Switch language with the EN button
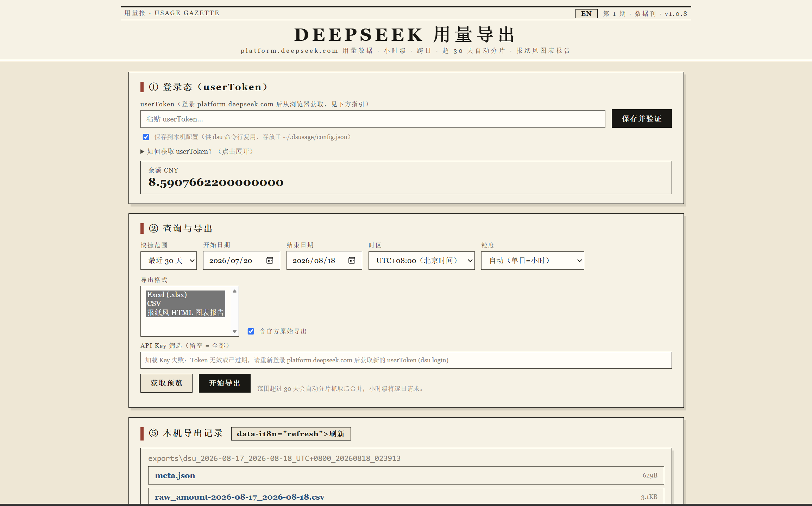This screenshot has height=506, width=812. point(586,14)
